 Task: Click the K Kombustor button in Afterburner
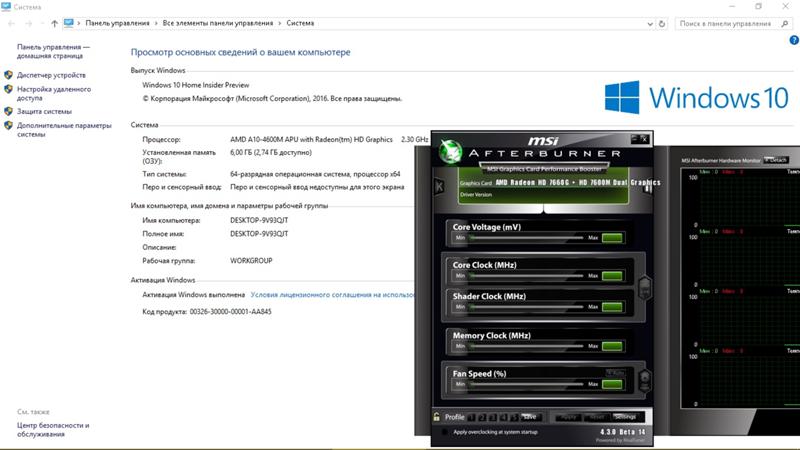(439, 186)
